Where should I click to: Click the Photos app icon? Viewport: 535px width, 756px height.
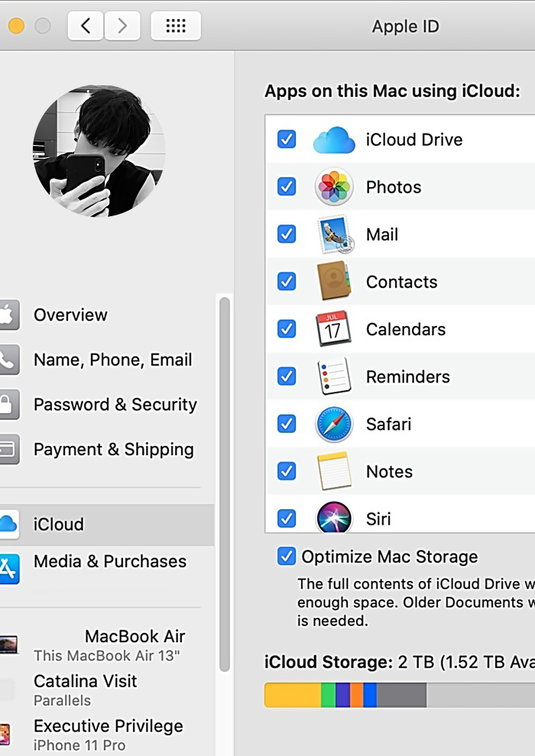(334, 186)
